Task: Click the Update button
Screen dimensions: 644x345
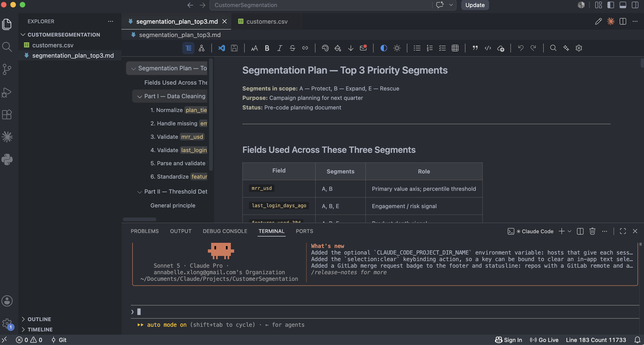Action: point(475,5)
